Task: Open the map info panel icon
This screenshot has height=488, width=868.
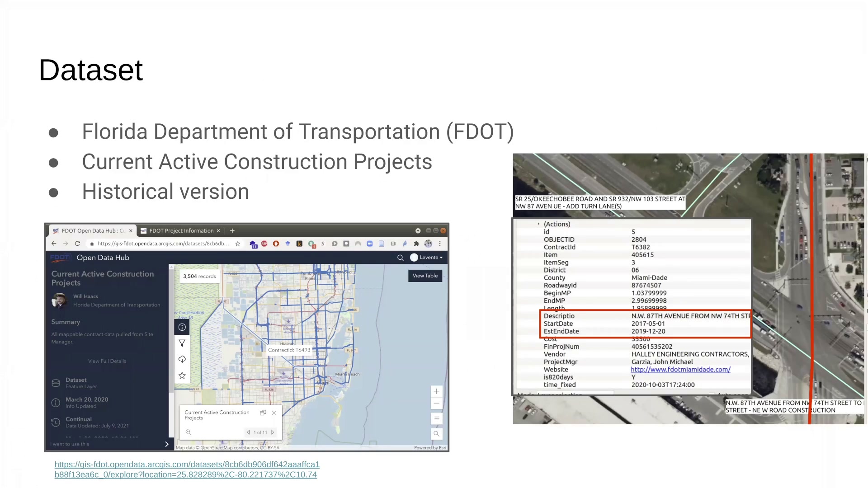Action: tap(182, 327)
